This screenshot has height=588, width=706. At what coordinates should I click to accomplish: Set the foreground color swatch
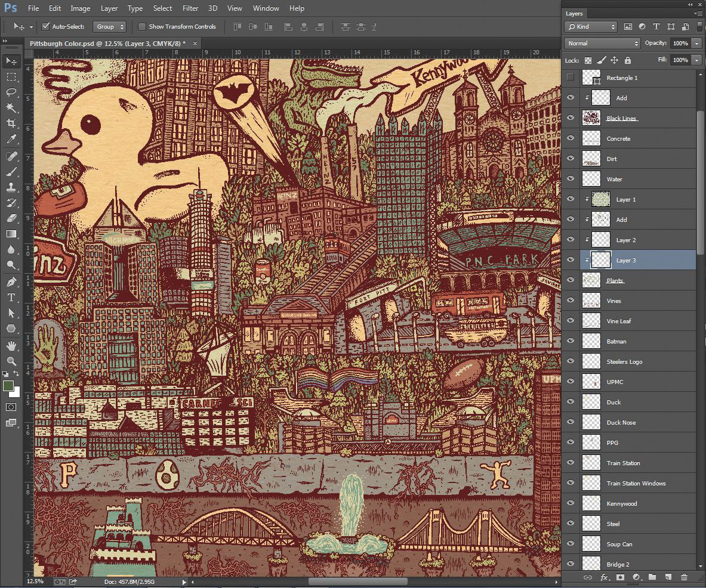coord(8,386)
